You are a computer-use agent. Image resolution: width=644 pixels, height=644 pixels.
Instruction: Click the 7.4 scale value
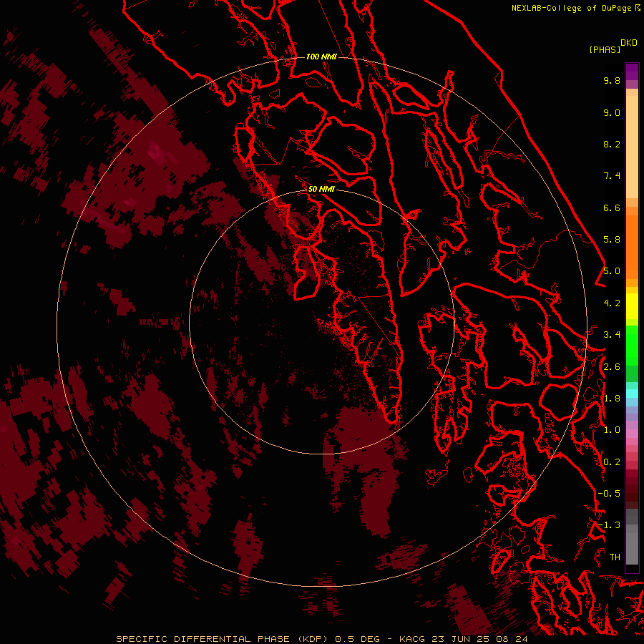point(612,176)
